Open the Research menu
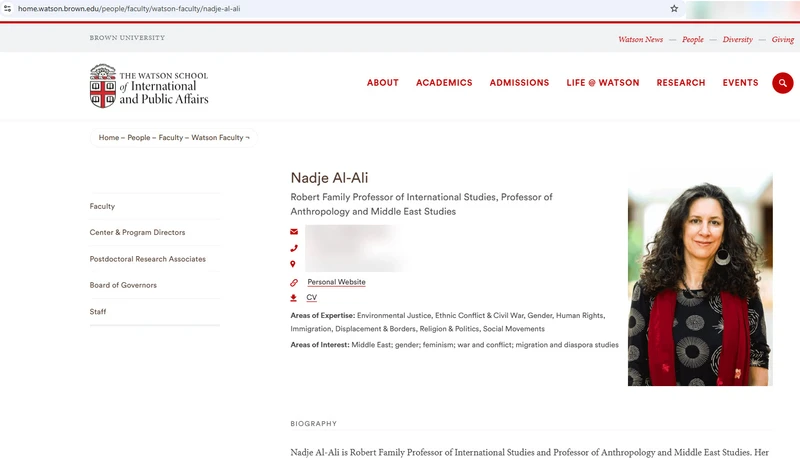 click(681, 83)
